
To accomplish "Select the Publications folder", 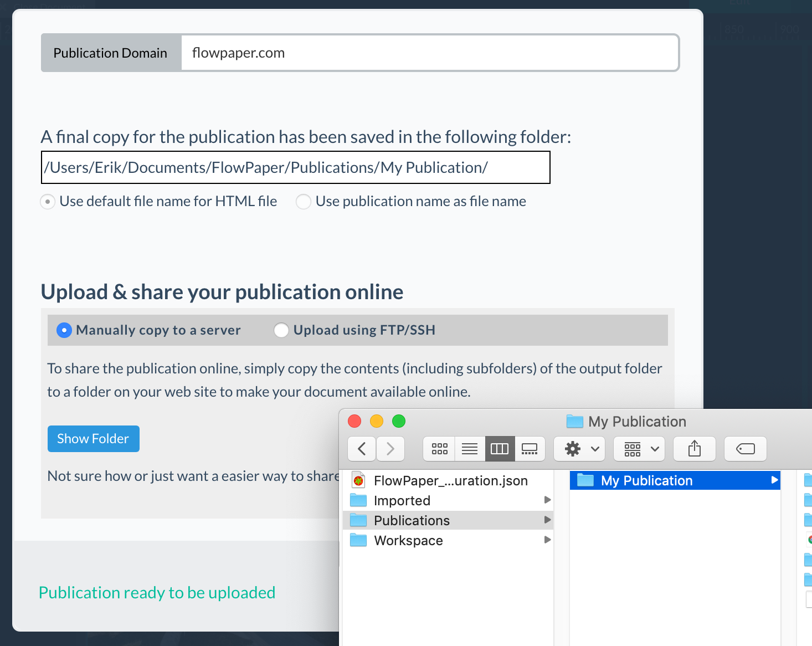I will pos(449,520).
